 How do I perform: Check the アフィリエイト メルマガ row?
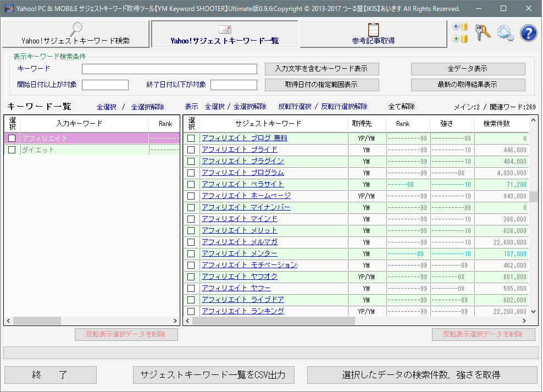point(191,242)
